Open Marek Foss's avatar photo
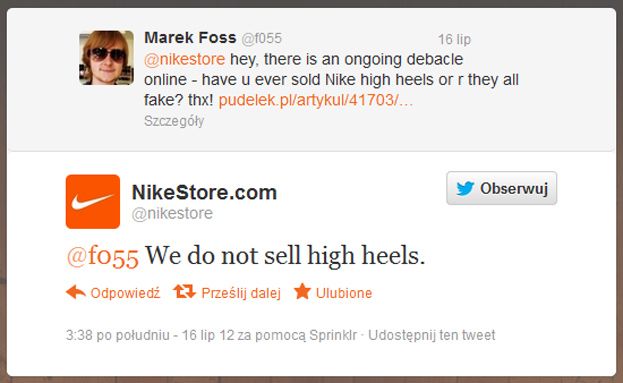Screen dimensions: 623x383 (x=106, y=58)
